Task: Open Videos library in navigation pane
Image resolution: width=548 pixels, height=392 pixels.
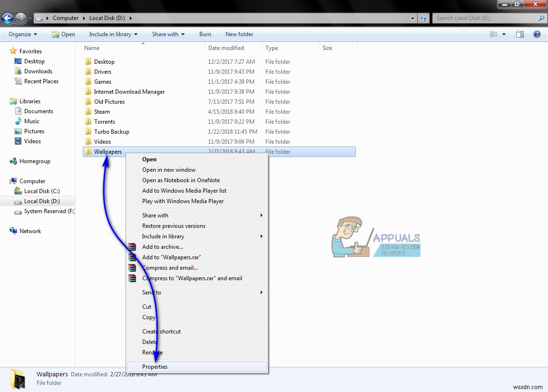Action: (32, 141)
